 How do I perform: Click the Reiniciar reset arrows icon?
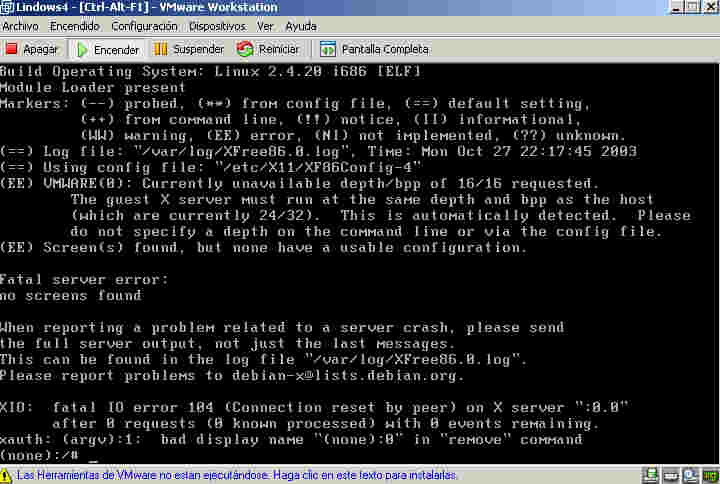click(245, 49)
